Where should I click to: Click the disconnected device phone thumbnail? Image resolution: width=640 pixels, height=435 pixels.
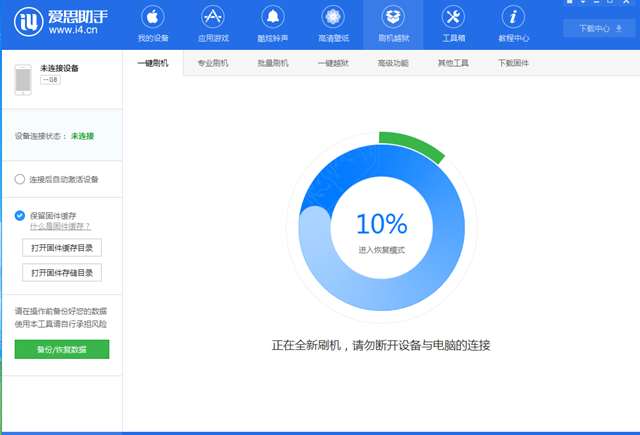pos(24,79)
